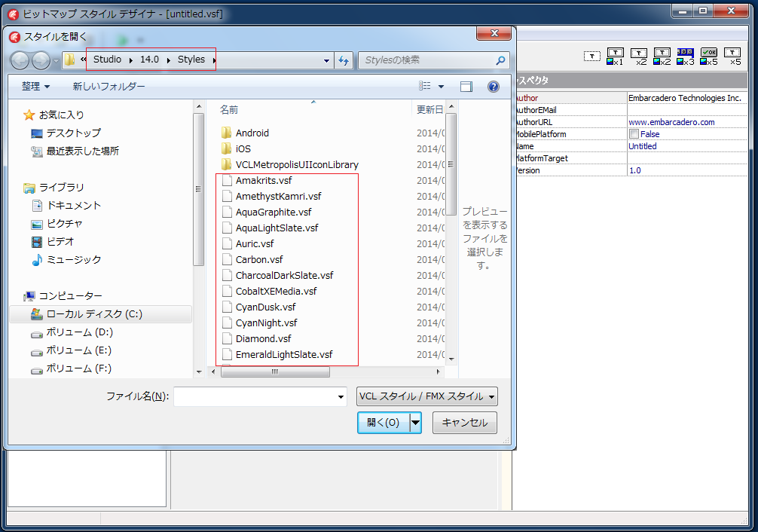This screenshot has height=532, width=758.
Task: Go back using the dialog's Back arrow
Action: click(x=20, y=60)
